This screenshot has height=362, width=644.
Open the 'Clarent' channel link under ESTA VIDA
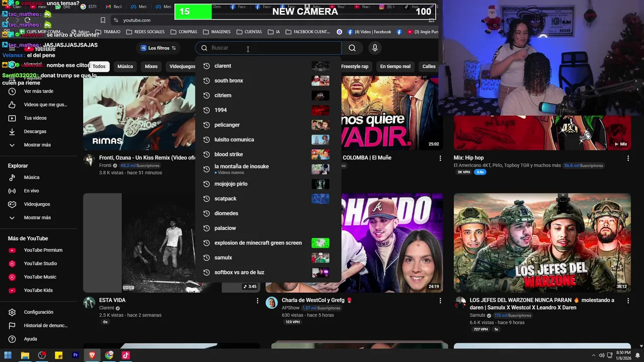107,308
